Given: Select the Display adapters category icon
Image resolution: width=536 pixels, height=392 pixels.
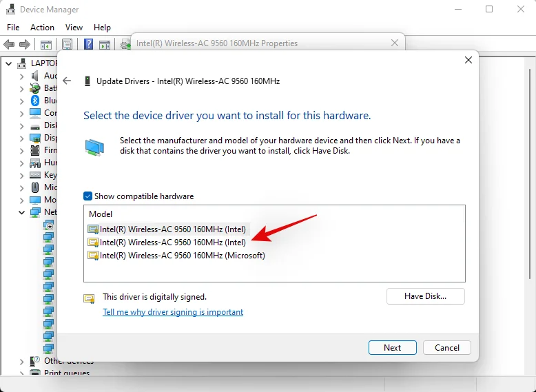Looking at the screenshot, I should tap(35, 138).
